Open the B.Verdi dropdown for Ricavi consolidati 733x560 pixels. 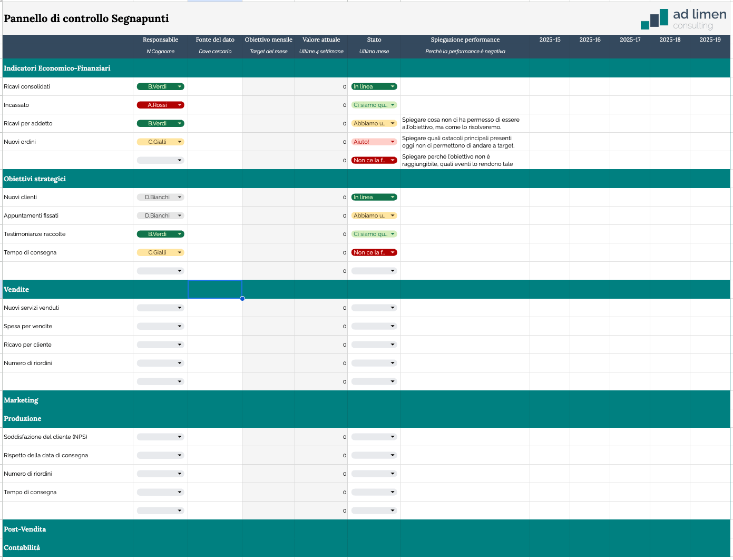pyautogui.click(x=160, y=86)
